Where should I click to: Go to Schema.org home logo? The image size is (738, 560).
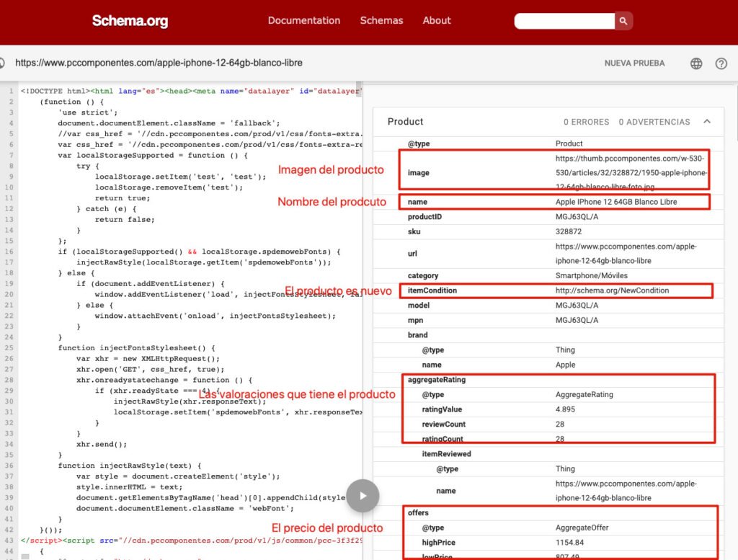130,21
